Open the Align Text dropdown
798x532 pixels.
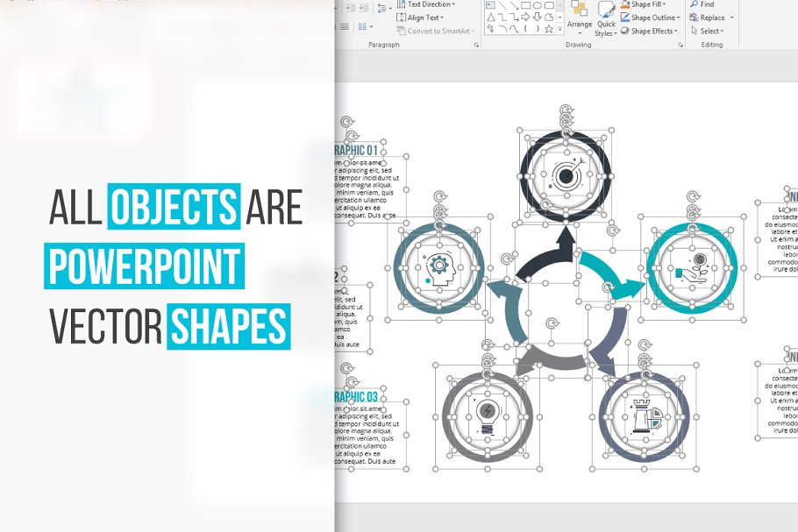click(x=423, y=18)
